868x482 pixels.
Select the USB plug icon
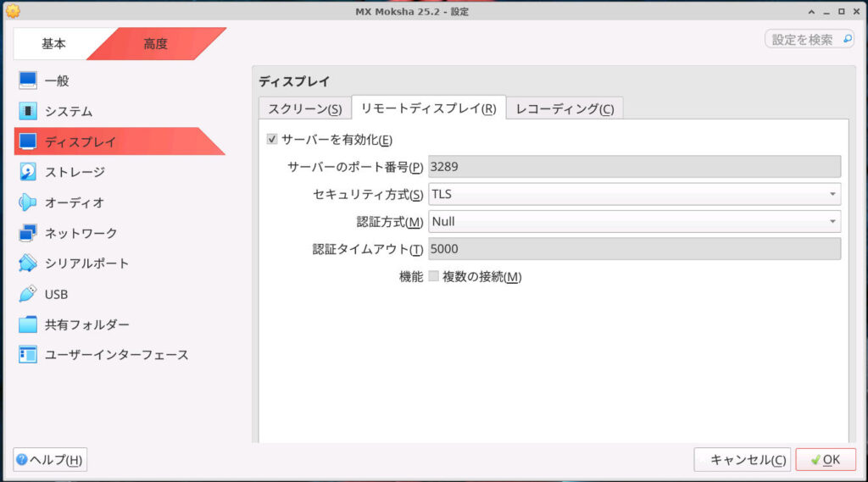[28, 294]
